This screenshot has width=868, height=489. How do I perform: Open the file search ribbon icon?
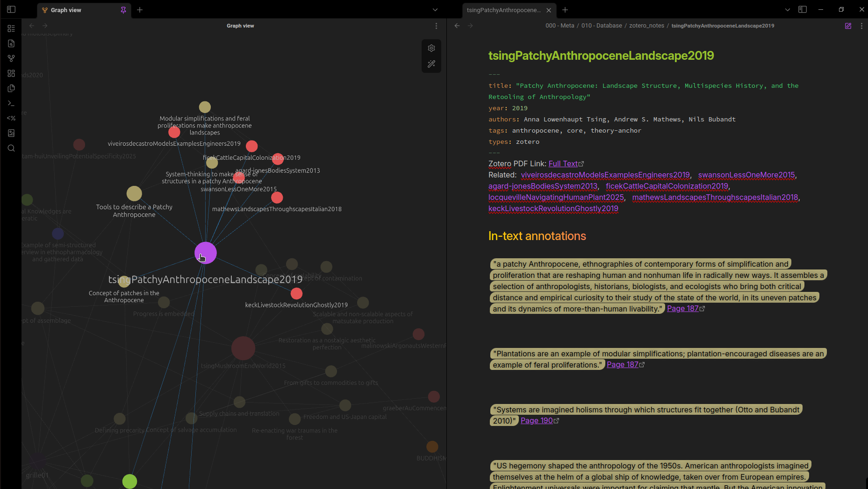tap(11, 43)
